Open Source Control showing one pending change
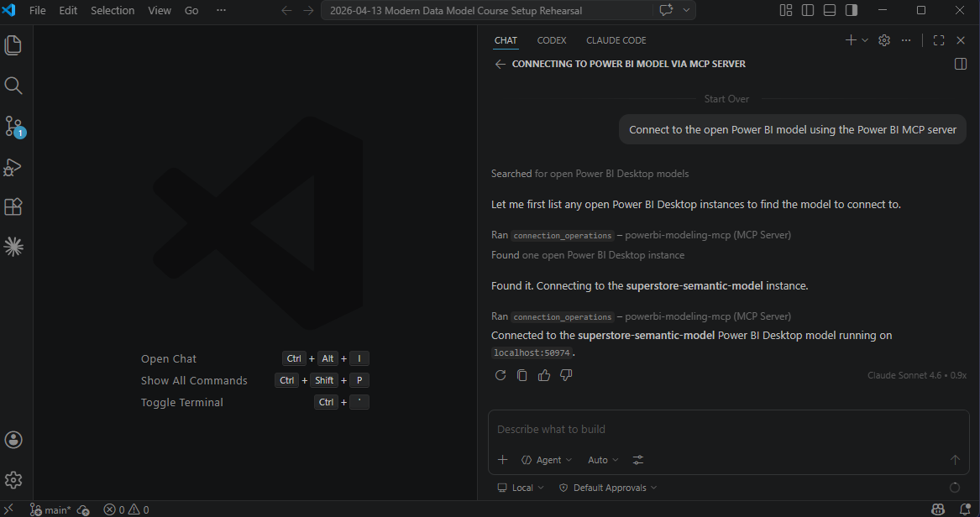 [13, 125]
